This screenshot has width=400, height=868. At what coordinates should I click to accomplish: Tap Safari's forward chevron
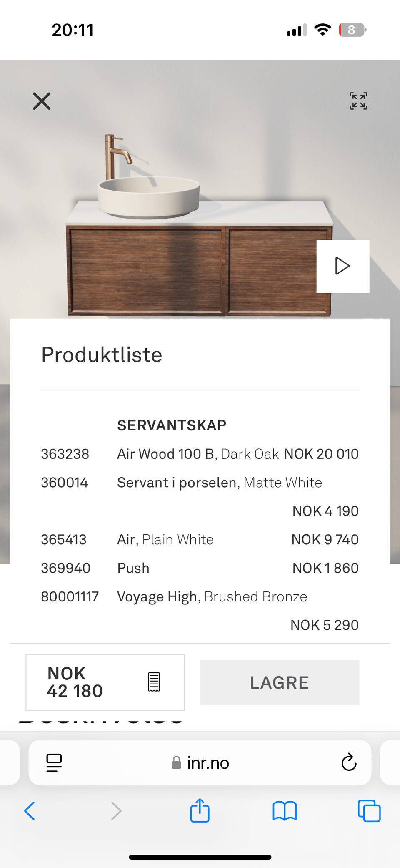coord(116,811)
